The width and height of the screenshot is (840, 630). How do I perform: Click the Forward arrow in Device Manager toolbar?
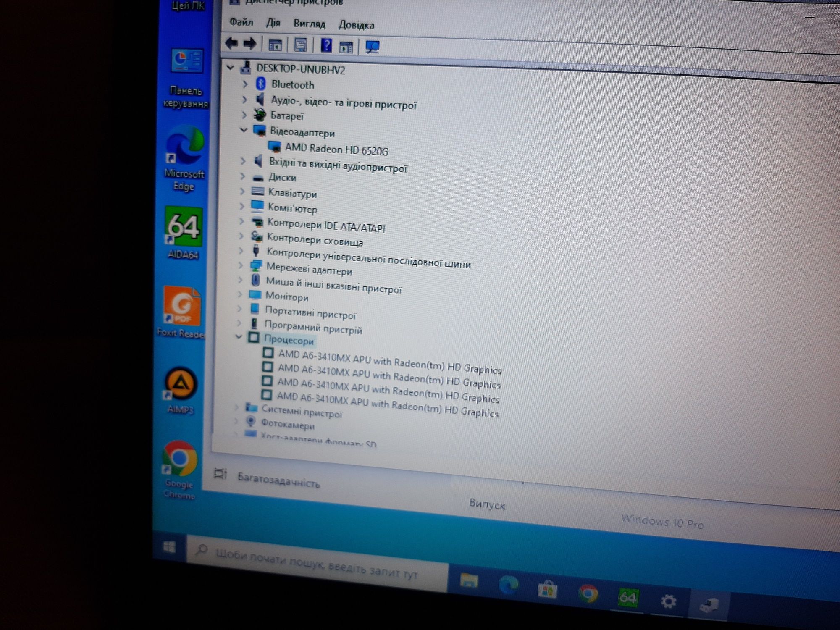[250, 44]
